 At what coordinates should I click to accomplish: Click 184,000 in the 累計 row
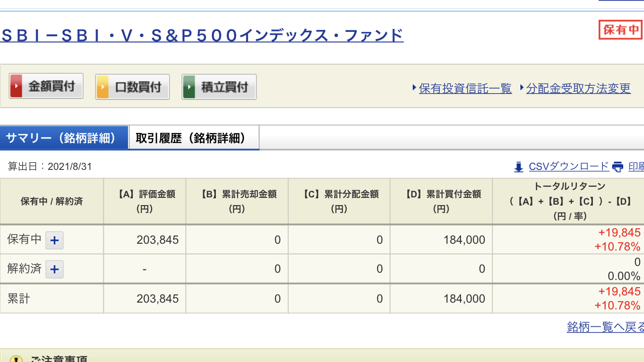(x=464, y=299)
